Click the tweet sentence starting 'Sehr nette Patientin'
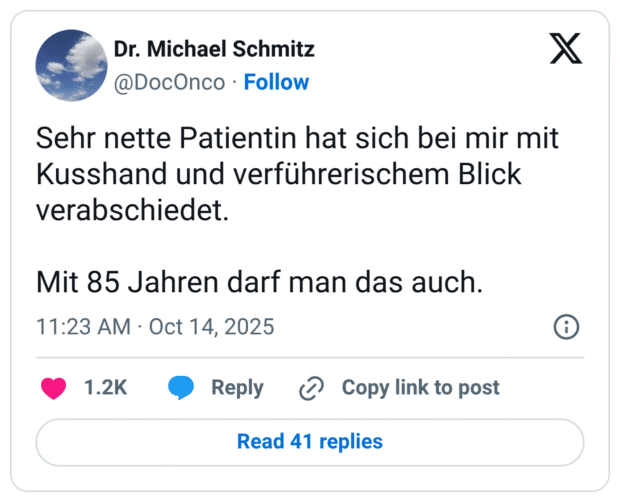The width and height of the screenshot is (620, 502). pyautogui.click(x=296, y=140)
